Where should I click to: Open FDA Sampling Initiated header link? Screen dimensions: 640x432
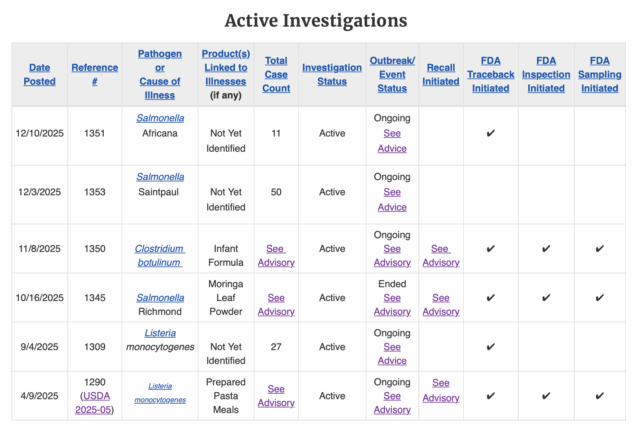point(599,74)
